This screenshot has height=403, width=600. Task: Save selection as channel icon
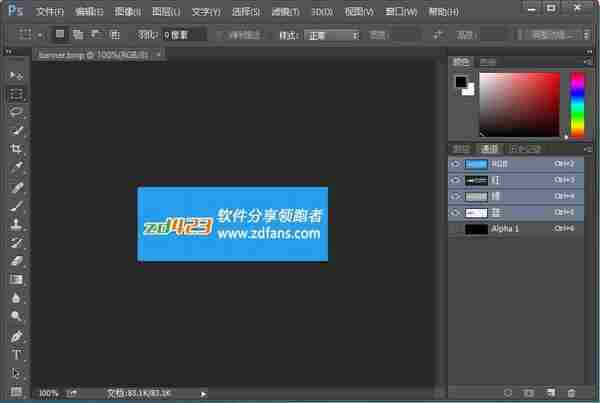point(528,393)
